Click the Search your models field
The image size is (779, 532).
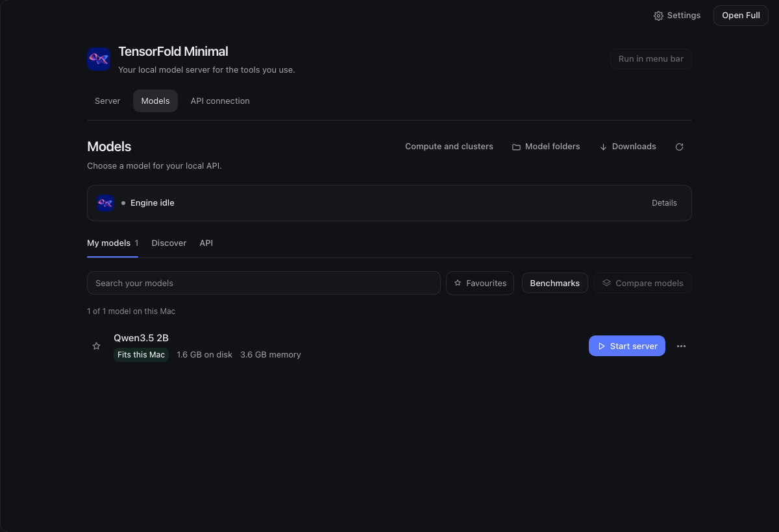(x=264, y=283)
